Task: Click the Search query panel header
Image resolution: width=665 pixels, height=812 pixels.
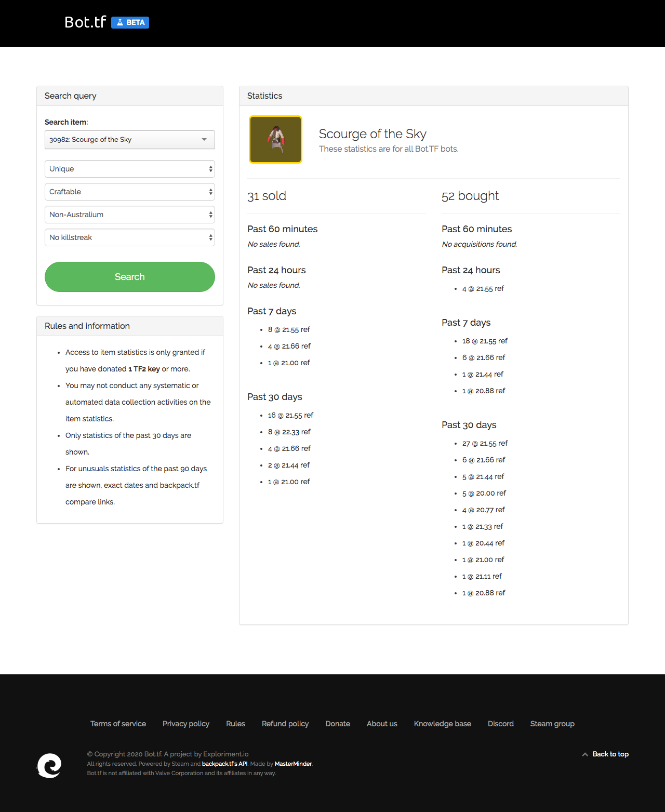Action: pyautogui.click(x=130, y=96)
